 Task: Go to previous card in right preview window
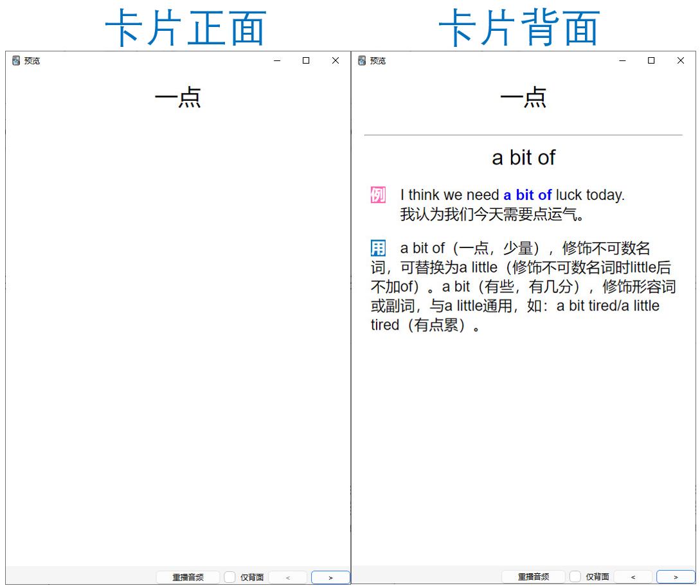tap(633, 577)
